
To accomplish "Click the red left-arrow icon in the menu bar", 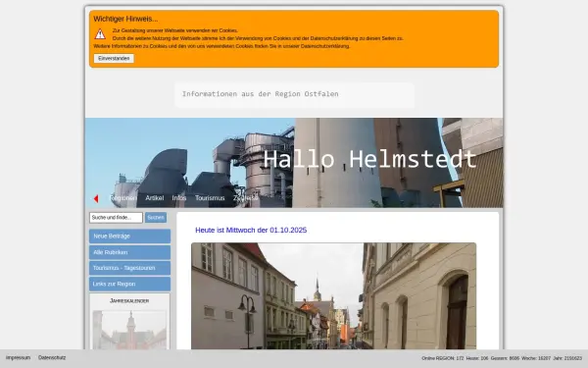I will 96,198.
